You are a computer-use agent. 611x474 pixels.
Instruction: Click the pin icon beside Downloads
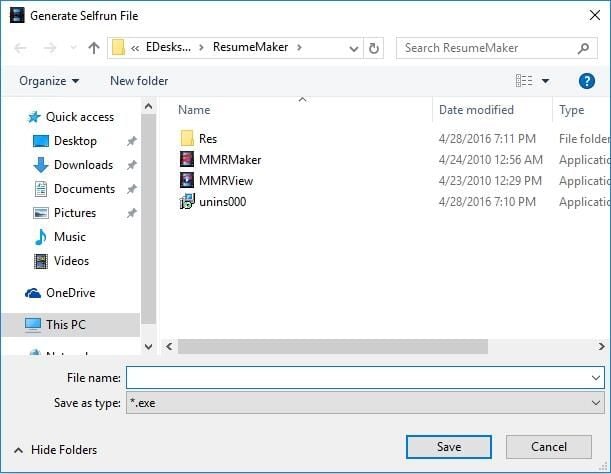coord(132,165)
